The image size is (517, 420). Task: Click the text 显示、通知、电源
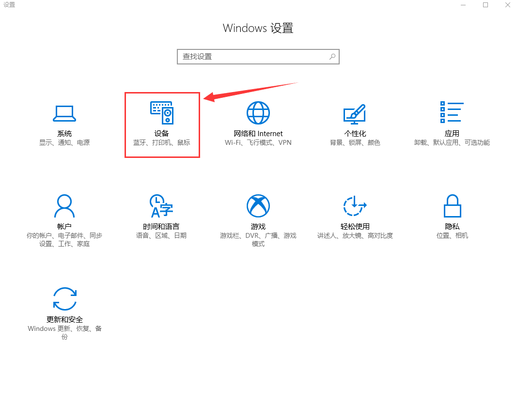64,142
